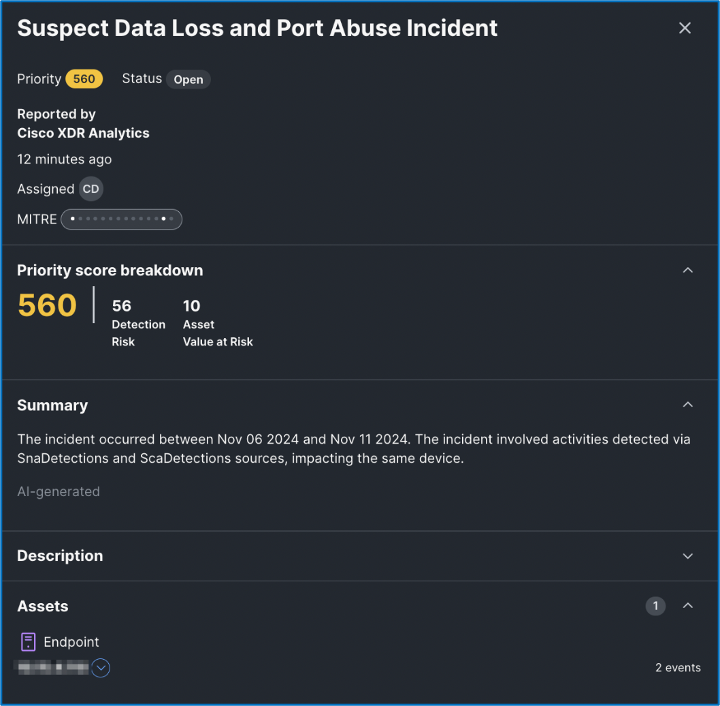Click the incident title heading

[257, 28]
